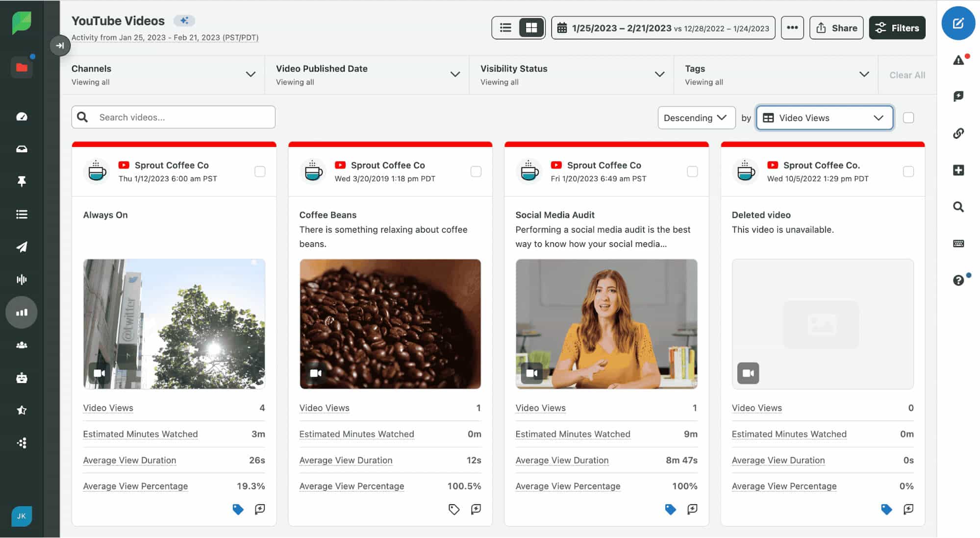Screen dimensions: 980x538
Task: Open the alerts warning triangle icon
Action: (x=958, y=60)
